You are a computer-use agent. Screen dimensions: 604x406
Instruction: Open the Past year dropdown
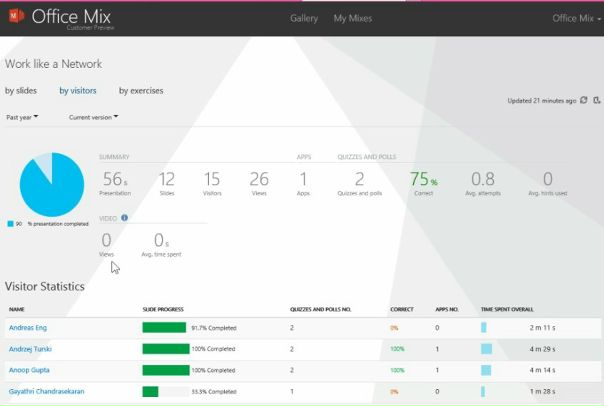click(x=22, y=117)
